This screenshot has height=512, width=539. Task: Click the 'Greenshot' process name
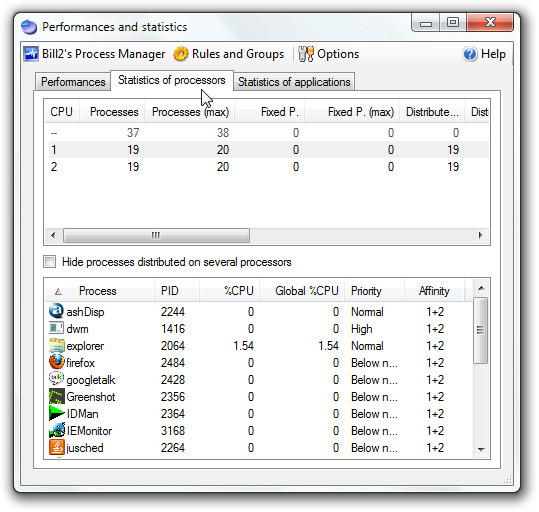tap(91, 397)
